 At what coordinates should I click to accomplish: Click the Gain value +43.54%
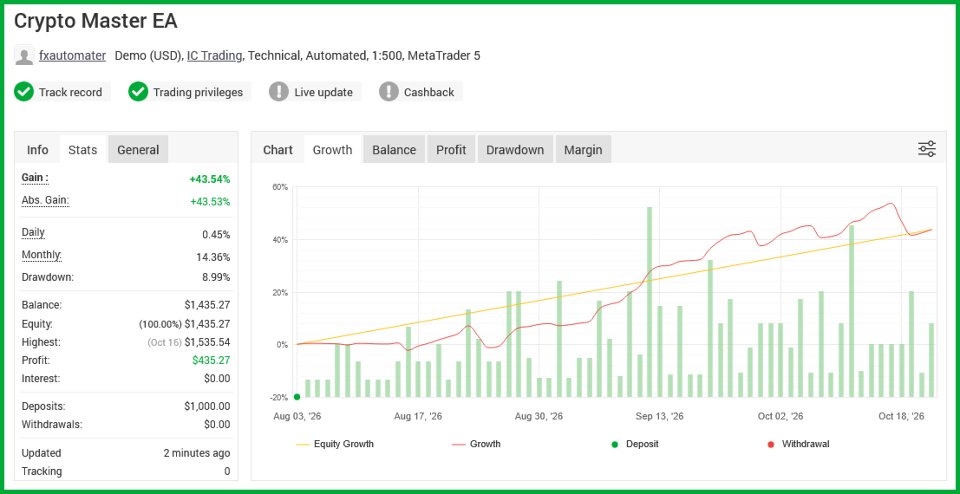[210, 179]
